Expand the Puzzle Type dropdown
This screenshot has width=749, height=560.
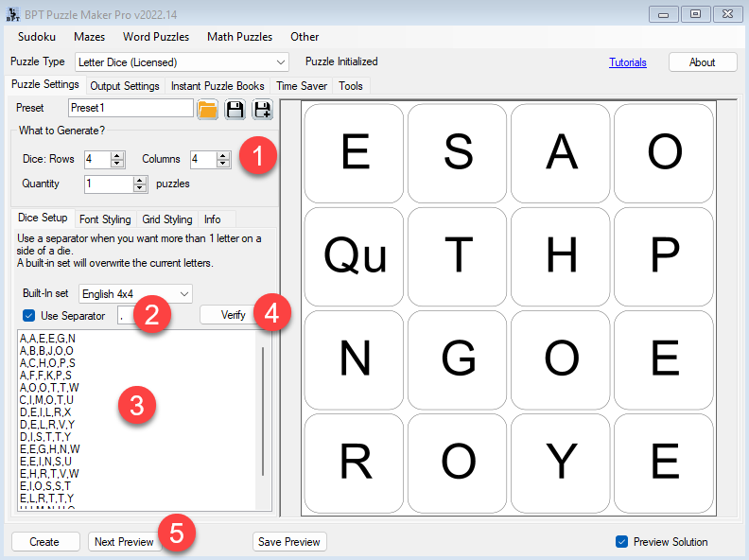(280, 62)
